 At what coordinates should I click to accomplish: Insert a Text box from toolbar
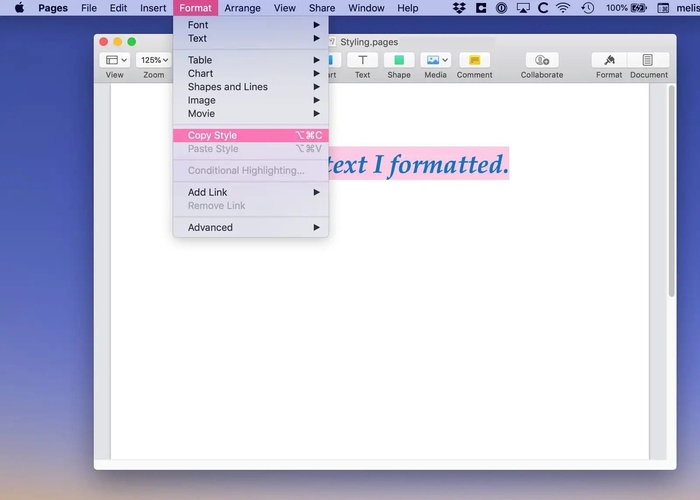pyautogui.click(x=362, y=61)
